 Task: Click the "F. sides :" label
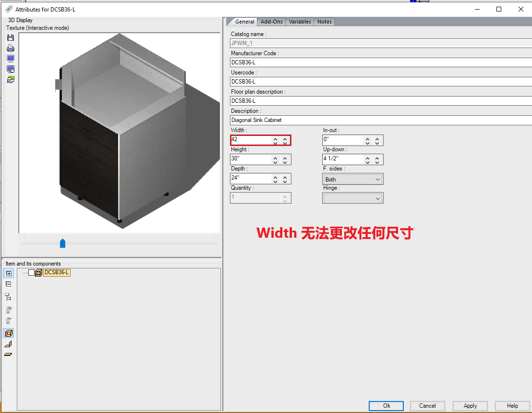point(334,169)
